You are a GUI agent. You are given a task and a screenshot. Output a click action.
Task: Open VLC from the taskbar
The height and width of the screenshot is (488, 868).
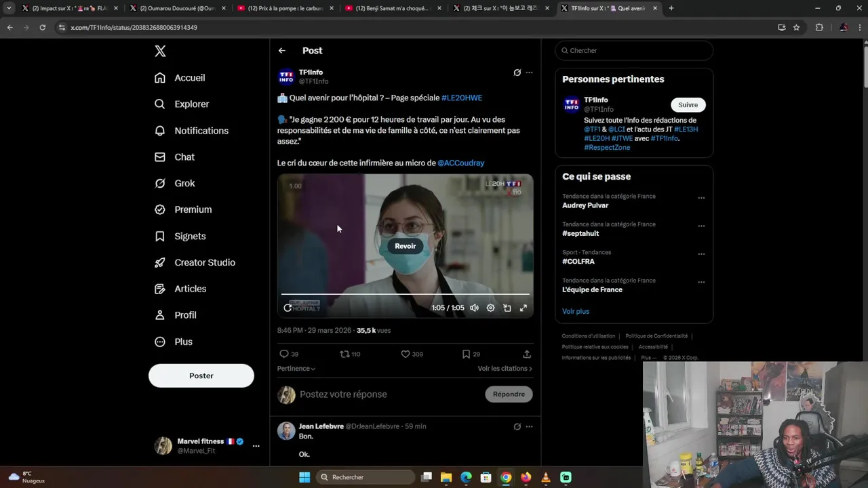click(546, 477)
